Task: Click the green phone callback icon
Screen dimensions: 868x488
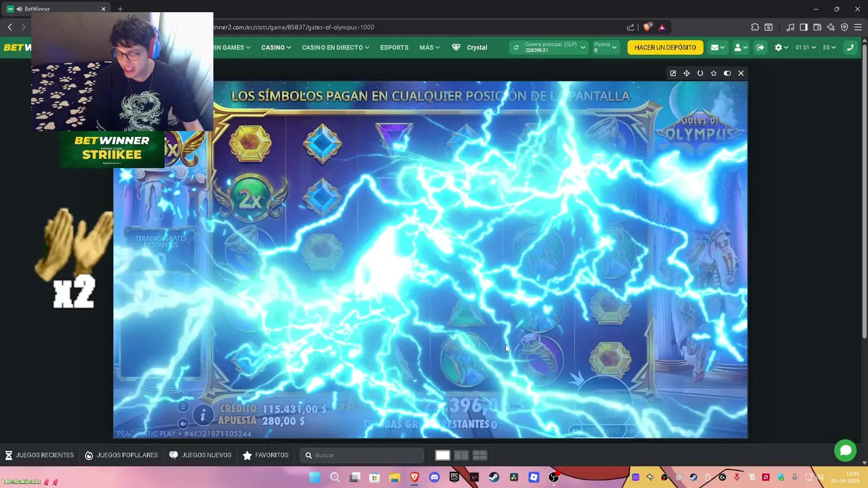Action: pyautogui.click(x=850, y=47)
